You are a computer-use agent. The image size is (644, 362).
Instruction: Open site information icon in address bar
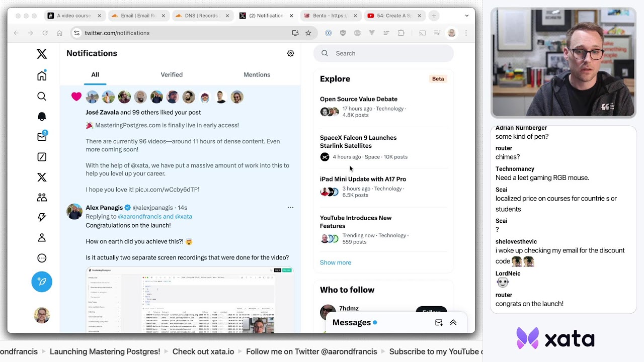(x=76, y=33)
